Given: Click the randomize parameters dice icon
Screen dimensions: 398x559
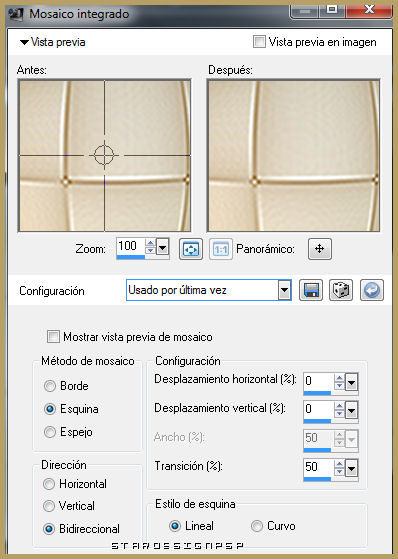Looking at the screenshot, I should click(x=341, y=290).
